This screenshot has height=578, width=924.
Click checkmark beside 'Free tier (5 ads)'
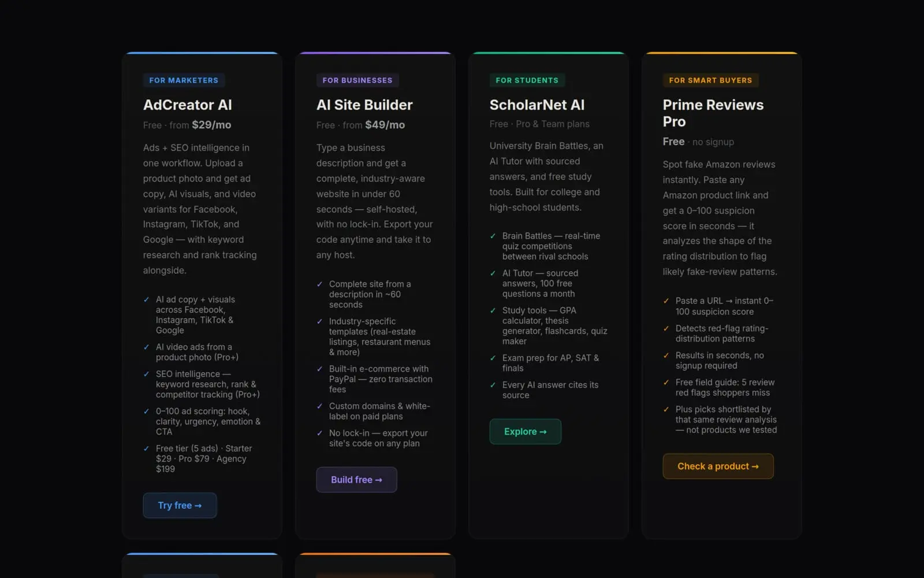pyautogui.click(x=147, y=449)
